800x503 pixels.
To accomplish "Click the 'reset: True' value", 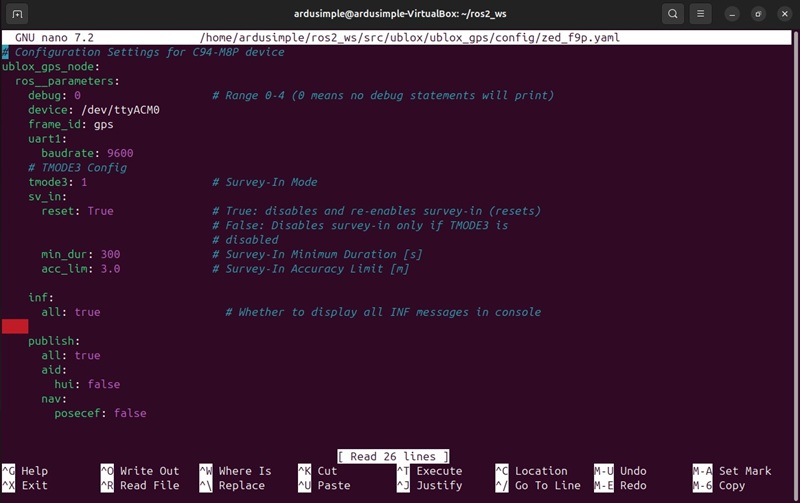I will coord(100,211).
